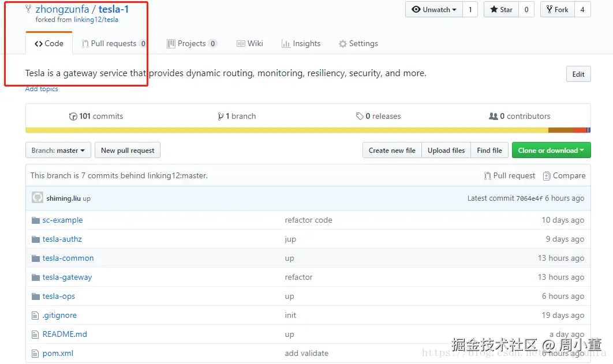Click the tag icon beside releases

click(360, 116)
